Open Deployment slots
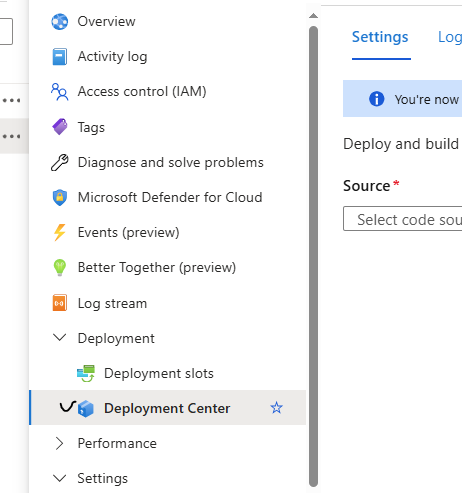Screen dimensions: 462x493 click(159, 373)
